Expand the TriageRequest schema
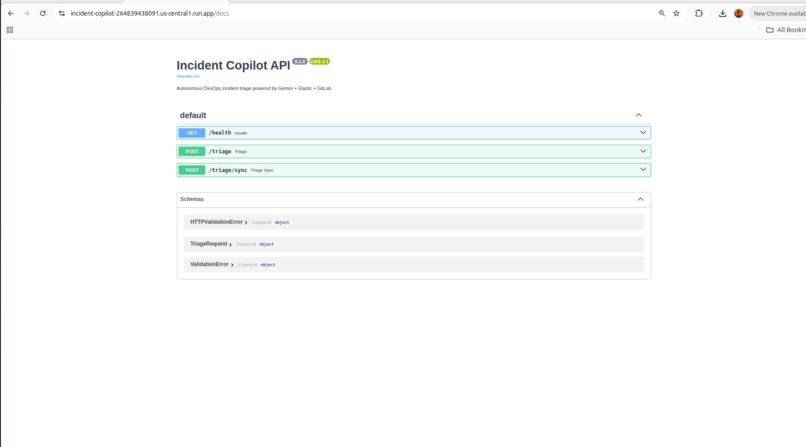The height and width of the screenshot is (447, 806). pos(211,244)
